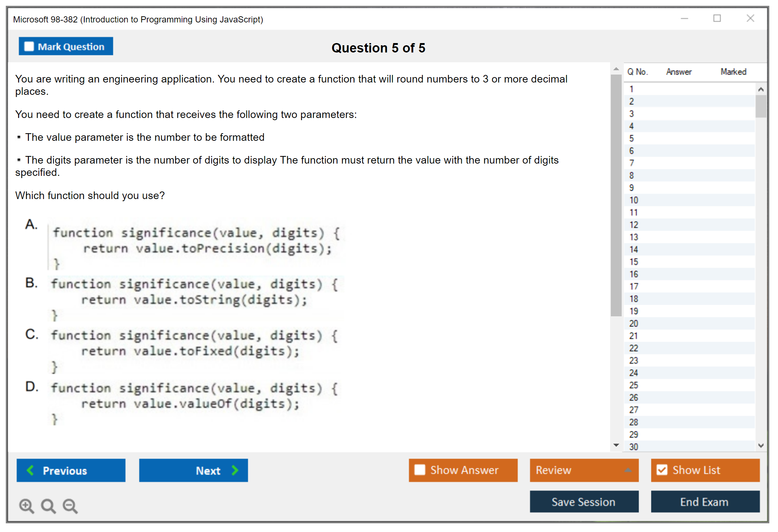Click question pane scroll-down arrow
The image size is (778, 532).
616,445
